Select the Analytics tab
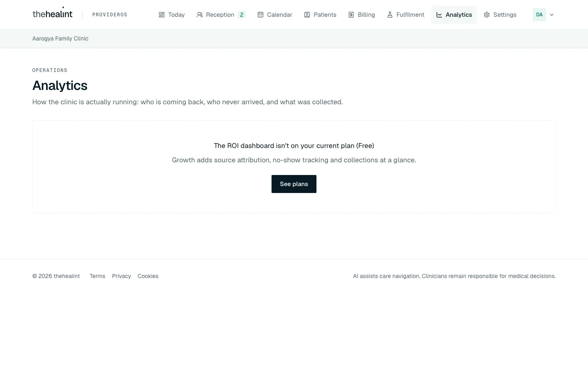The image size is (588, 368). click(x=454, y=15)
